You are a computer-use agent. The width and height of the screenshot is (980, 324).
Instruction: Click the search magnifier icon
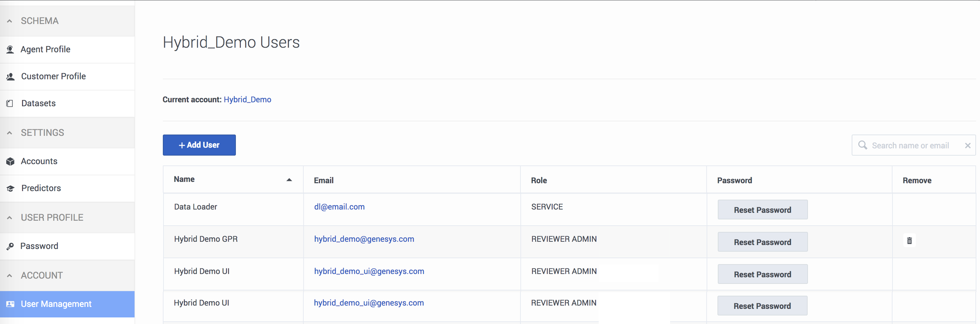pos(863,145)
